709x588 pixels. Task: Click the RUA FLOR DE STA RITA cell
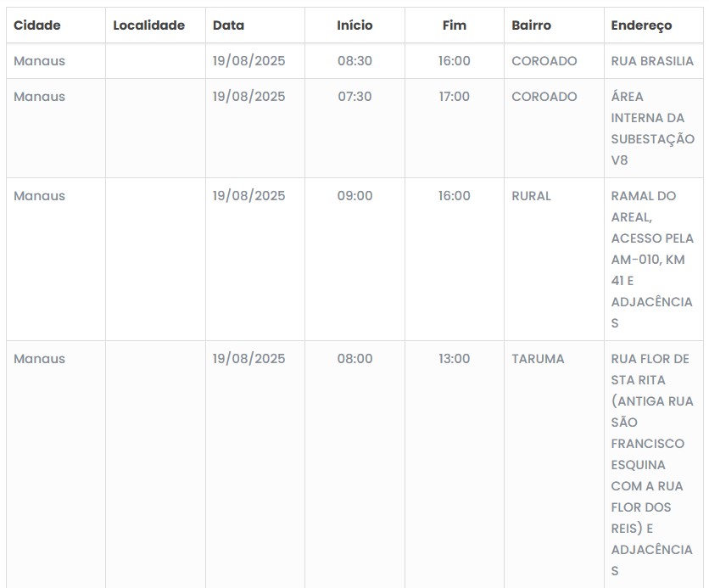coord(652,464)
